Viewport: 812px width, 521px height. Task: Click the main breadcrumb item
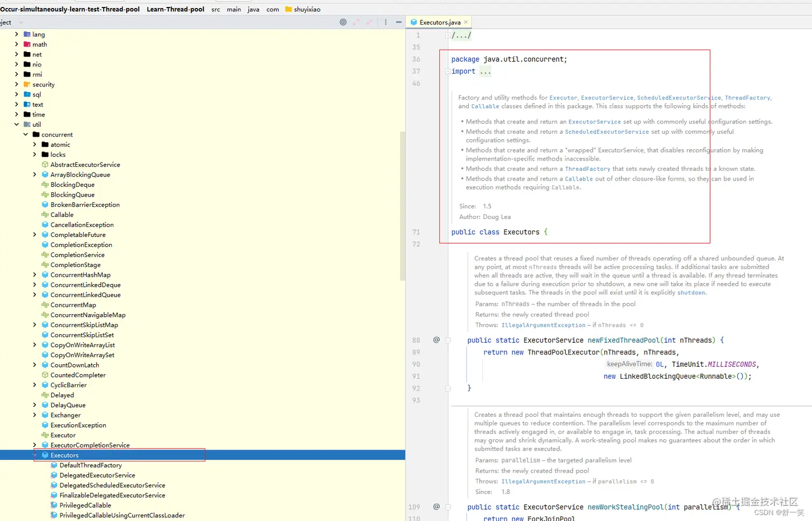click(234, 9)
